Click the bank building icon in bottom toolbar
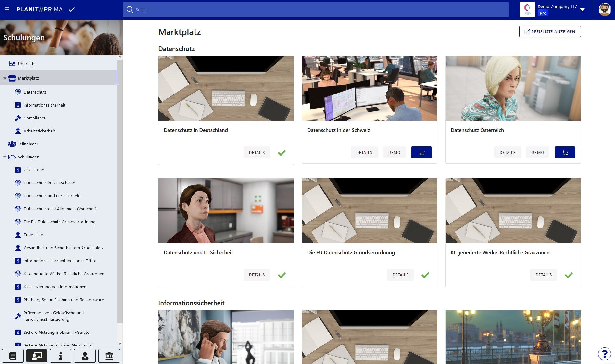 tap(109, 356)
